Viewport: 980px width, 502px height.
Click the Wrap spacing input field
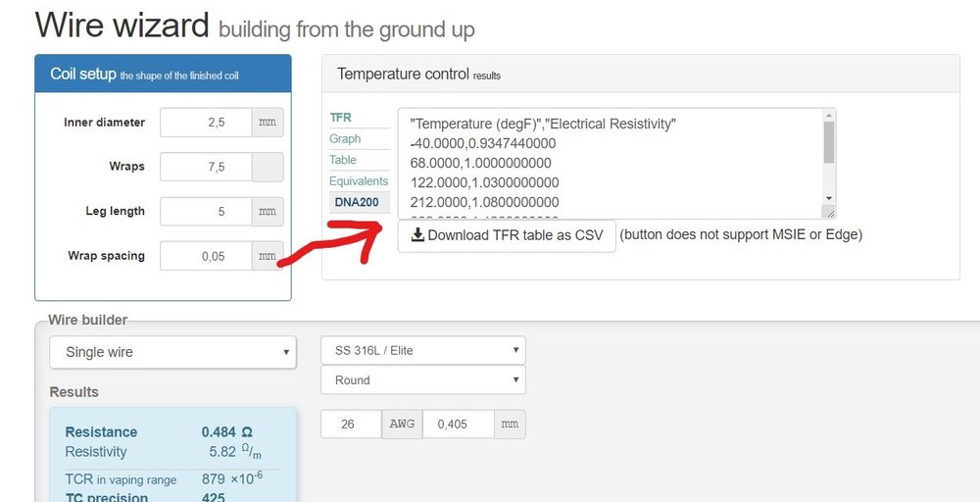(x=206, y=256)
